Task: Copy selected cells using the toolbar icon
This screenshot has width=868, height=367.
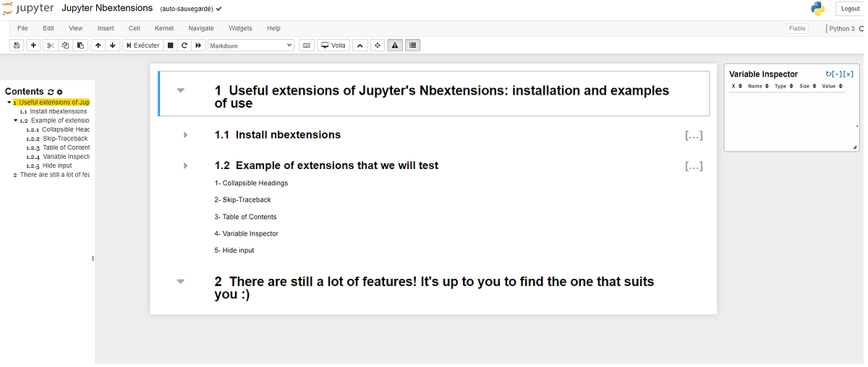Action: coord(65,45)
